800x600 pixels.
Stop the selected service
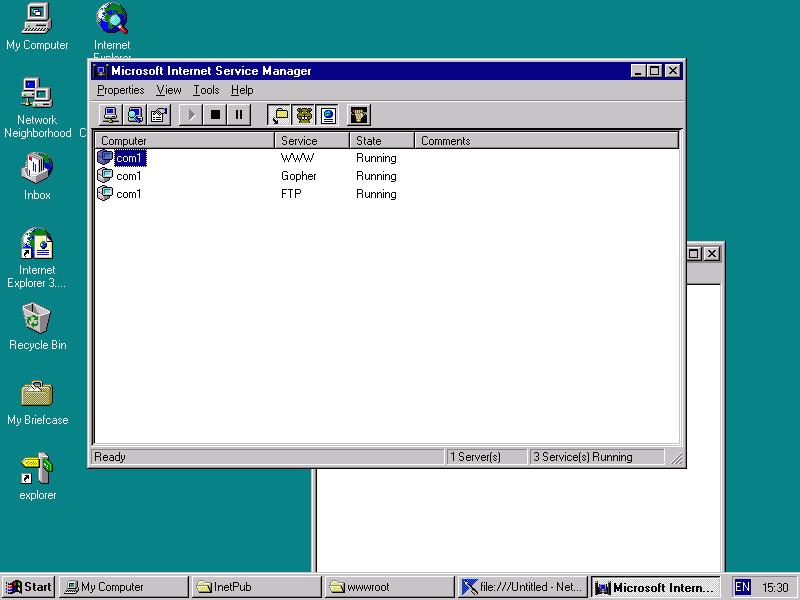tap(215, 115)
